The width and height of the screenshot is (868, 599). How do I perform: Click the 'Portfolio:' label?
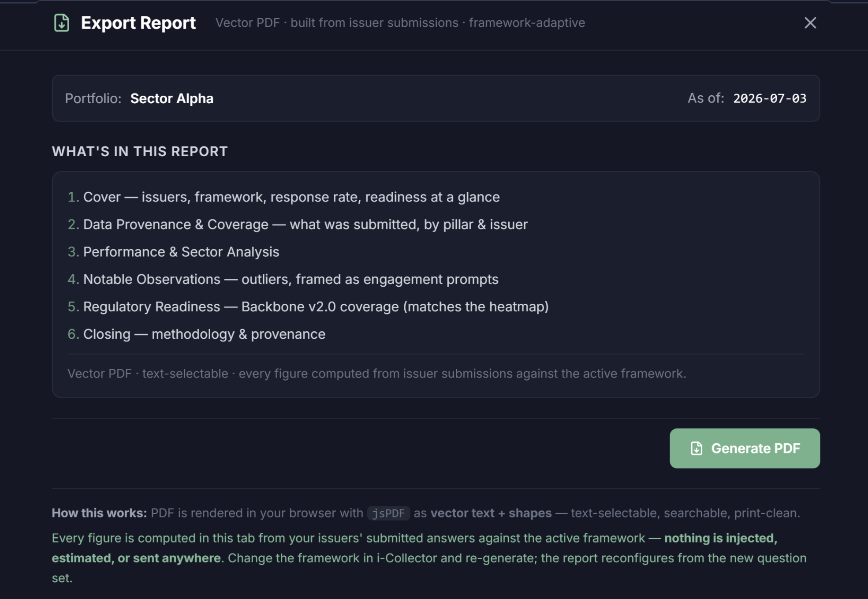click(x=93, y=98)
